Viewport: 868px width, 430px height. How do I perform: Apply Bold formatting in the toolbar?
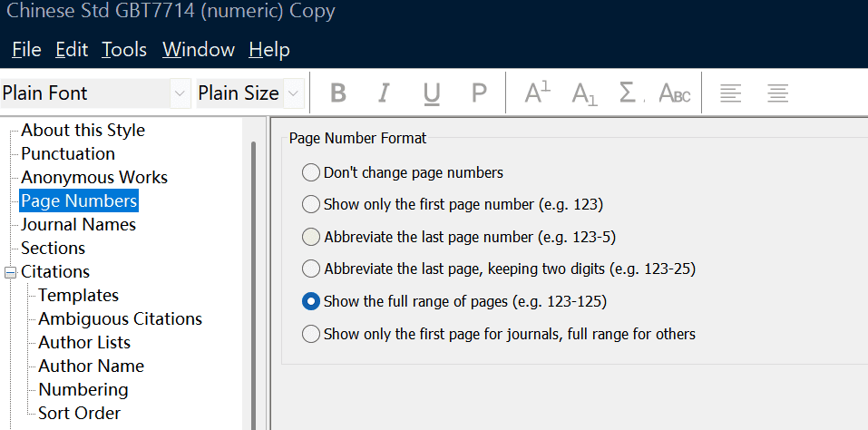338,93
